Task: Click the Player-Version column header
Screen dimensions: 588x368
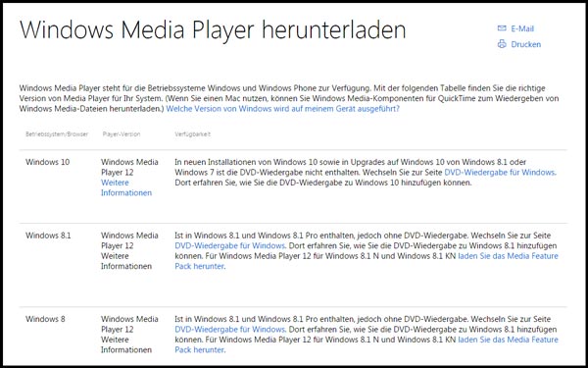Action: point(122,134)
